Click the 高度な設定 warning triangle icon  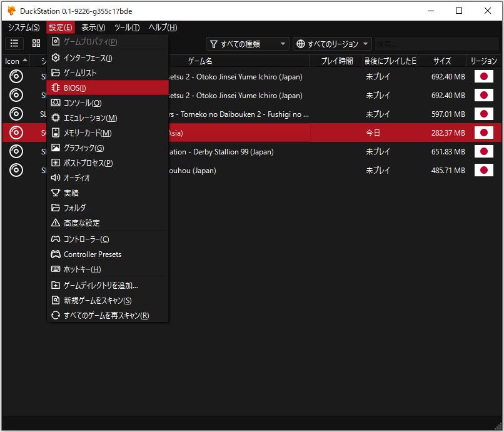[x=56, y=223]
